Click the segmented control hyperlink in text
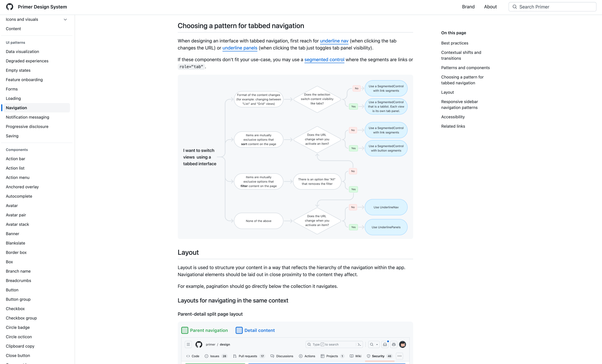 [x=324, y=59]
